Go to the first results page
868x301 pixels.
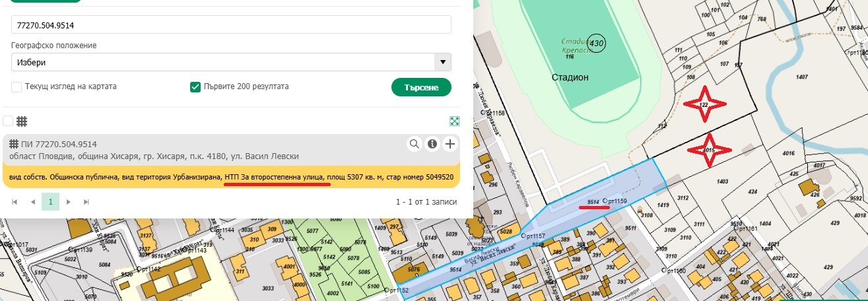pyautogui.click(x=15, y=201)
